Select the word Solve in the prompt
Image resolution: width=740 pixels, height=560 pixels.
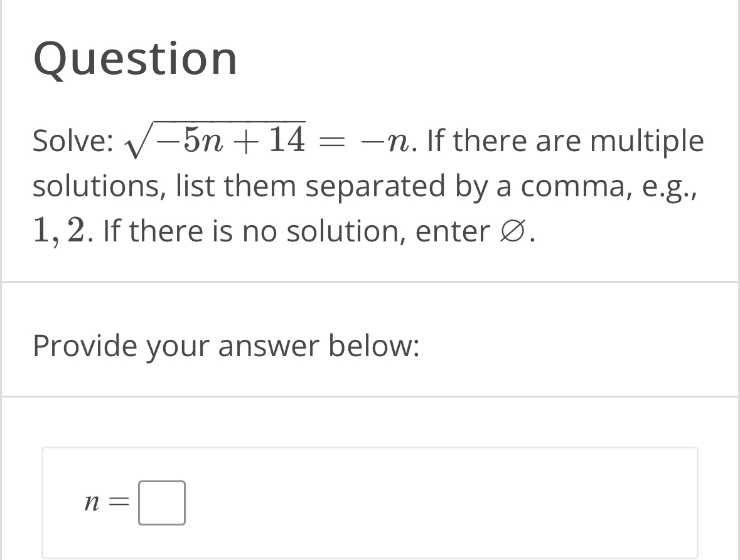coord(69,140)
